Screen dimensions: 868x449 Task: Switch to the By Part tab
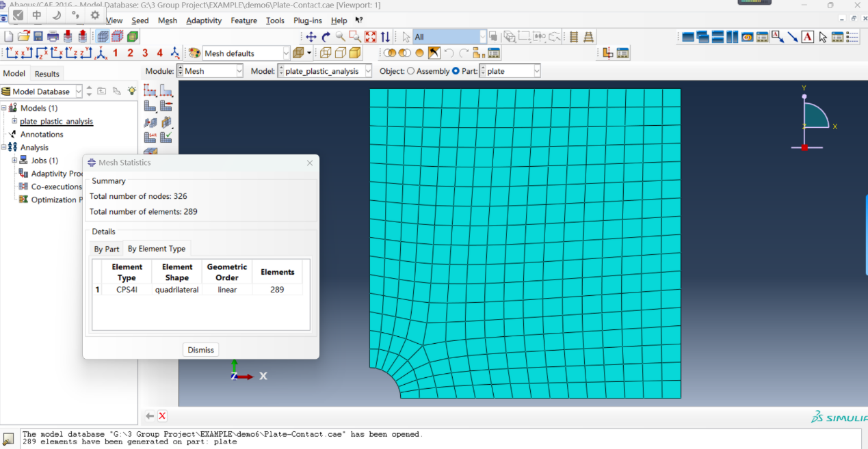[107, 249]
